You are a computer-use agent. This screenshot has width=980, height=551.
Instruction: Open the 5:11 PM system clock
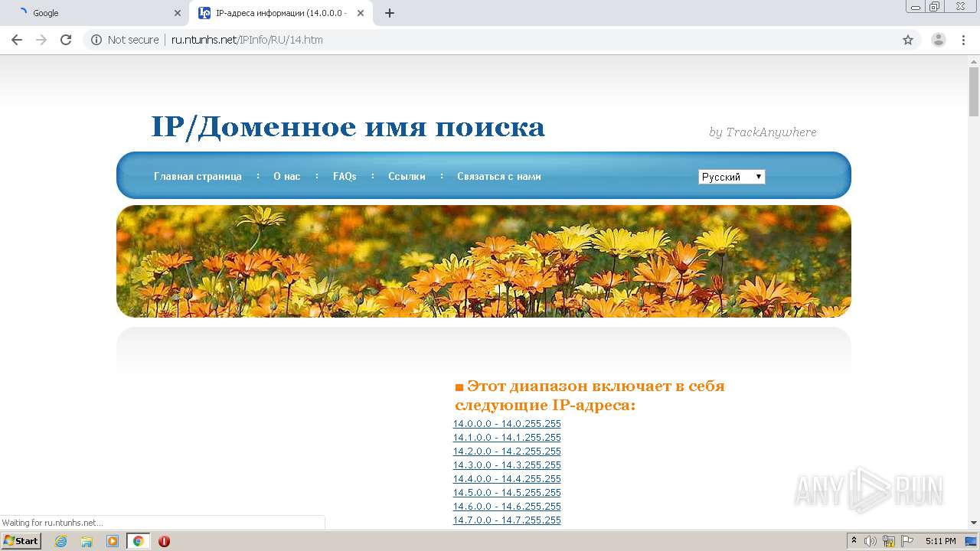(940, 541)
